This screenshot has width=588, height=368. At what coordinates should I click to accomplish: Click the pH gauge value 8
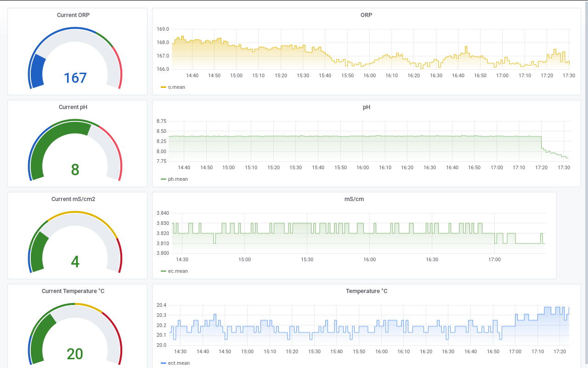(x=75, y=170)
